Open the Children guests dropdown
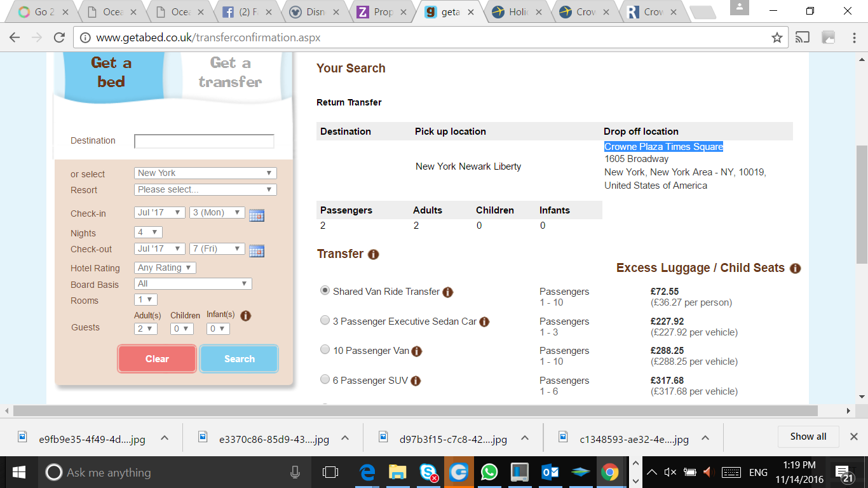The height and width of the screenshot is (488, 868). click(182, 329)
